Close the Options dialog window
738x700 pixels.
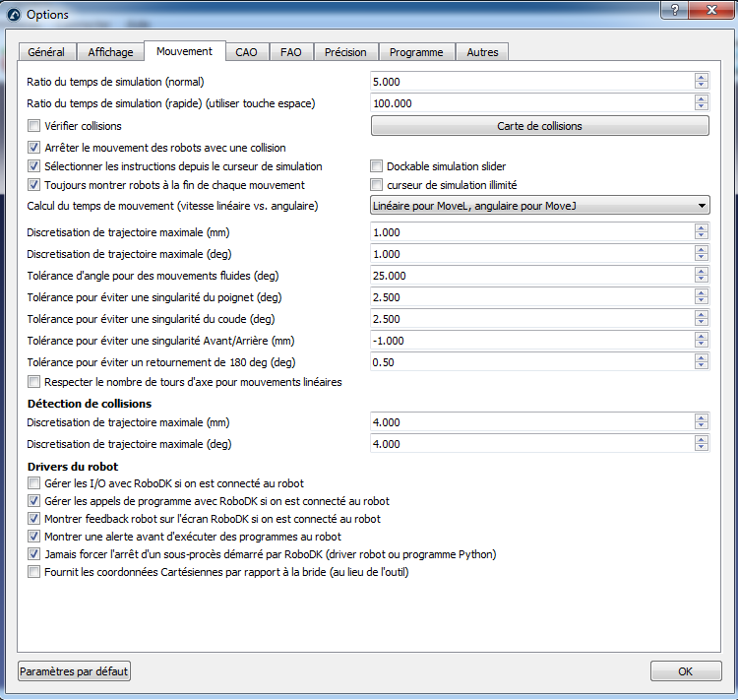pos(711,10)
